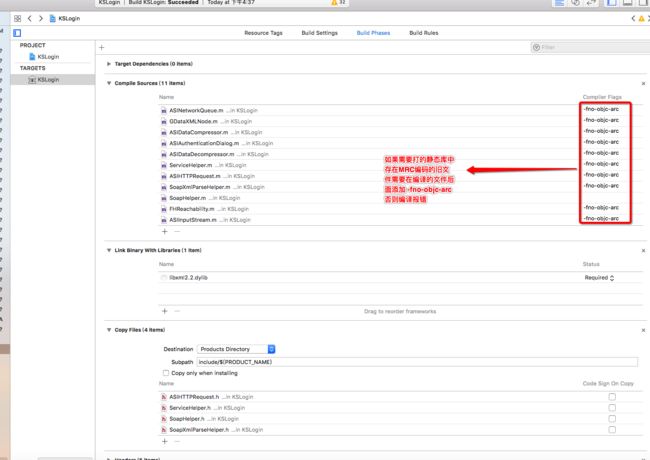
Task: Go forward with the right chevron
Action: click(x=41, y=19)
